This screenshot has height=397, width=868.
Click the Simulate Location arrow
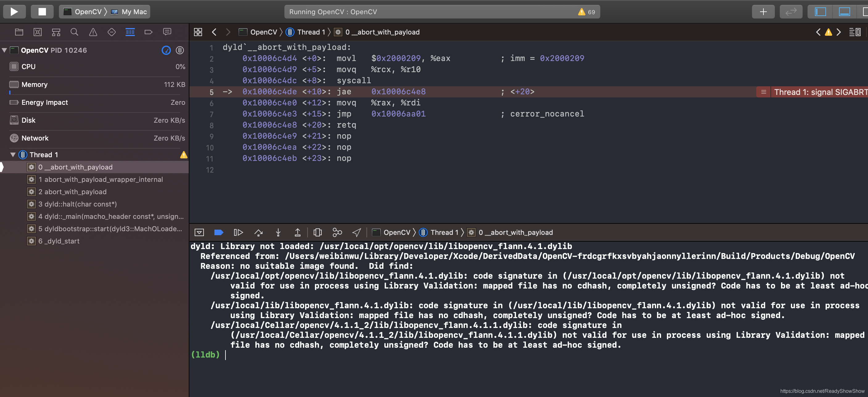(x=357, y=232)
